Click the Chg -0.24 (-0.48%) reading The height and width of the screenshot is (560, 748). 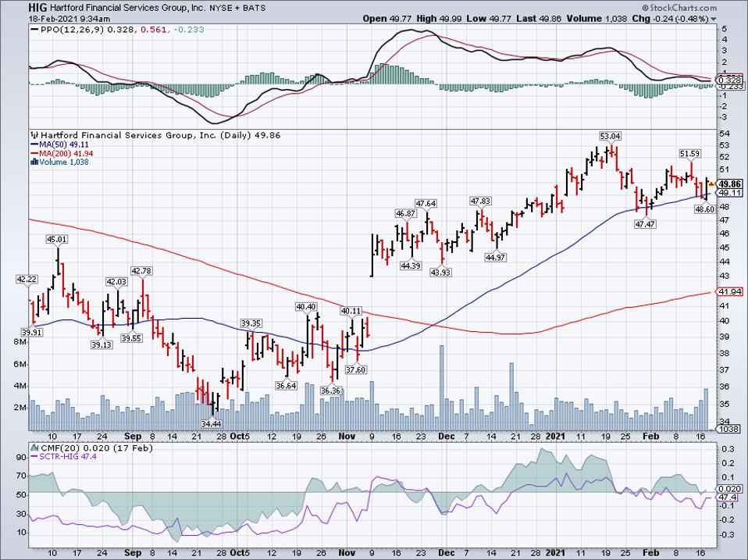(x=670, y=19)
